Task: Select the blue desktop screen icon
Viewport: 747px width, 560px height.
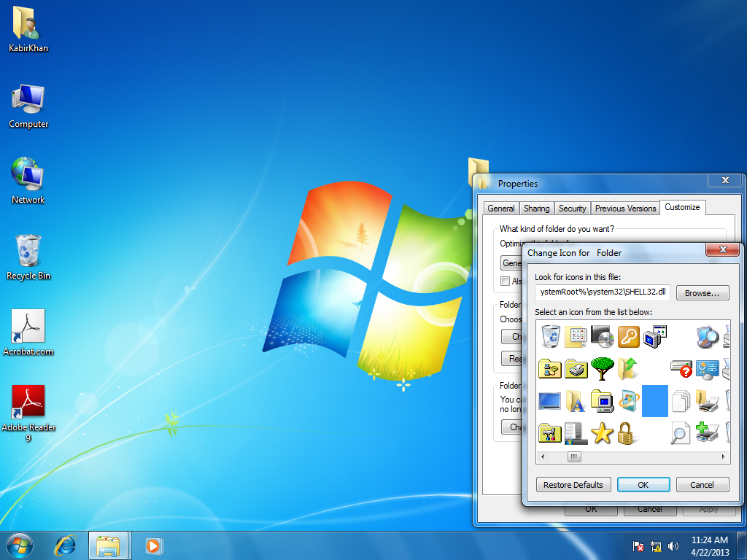Action: pos(550,401)
